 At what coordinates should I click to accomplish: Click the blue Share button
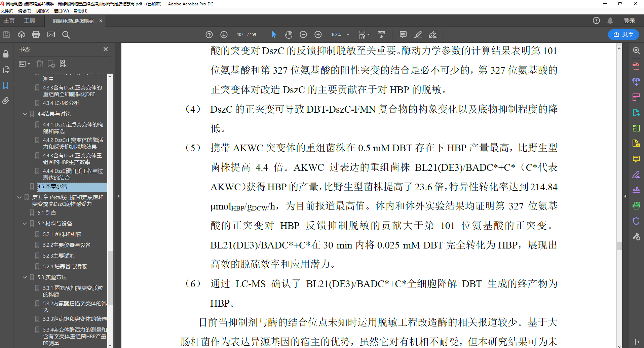(623, 35)
